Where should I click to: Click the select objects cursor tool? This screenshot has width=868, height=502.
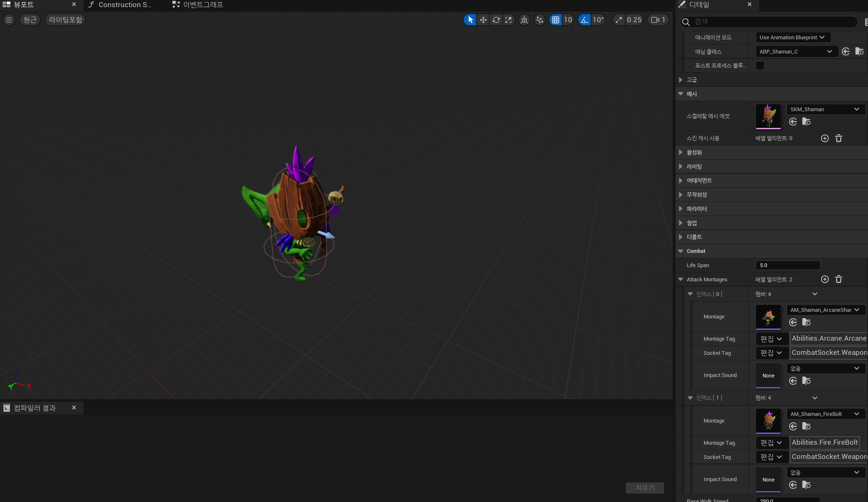coord(470,20)
